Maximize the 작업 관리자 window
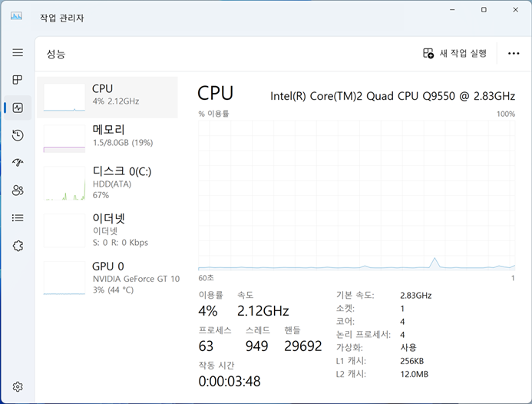The width and height of the screenshot is (532, 404). (x=484, y=10)
